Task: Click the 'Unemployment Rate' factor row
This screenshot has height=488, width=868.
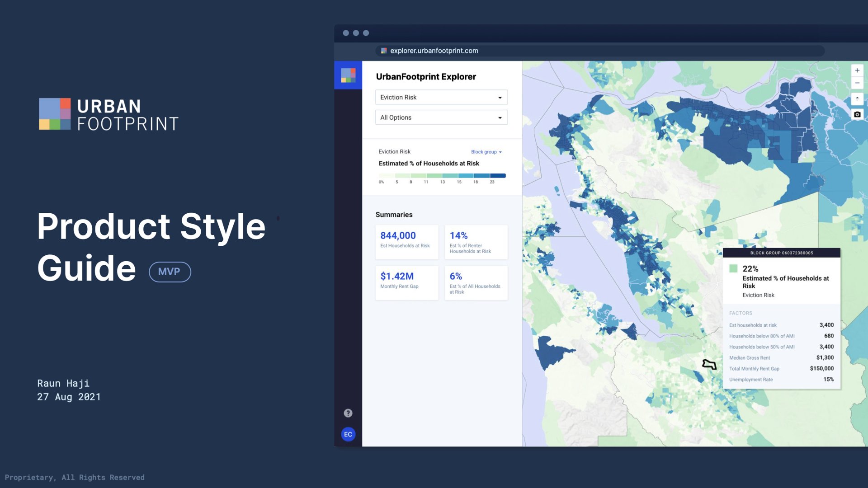Action: tap(781, 379)
